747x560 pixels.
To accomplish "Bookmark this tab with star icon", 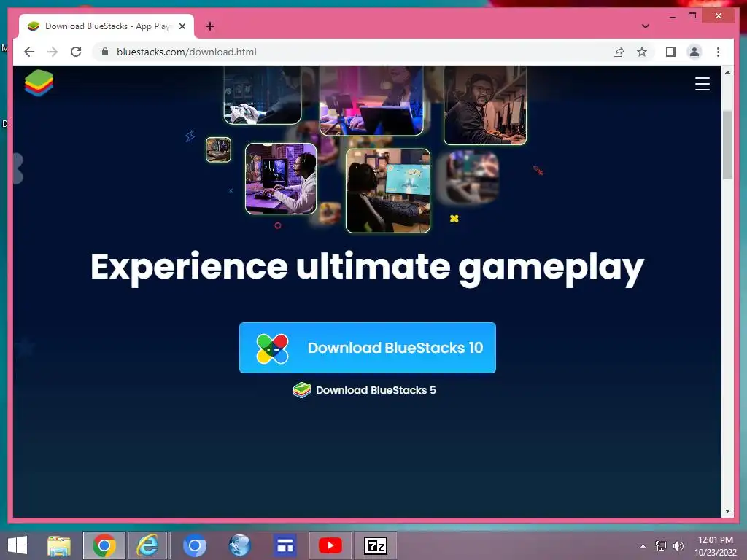I will click(x=642, y=52).
